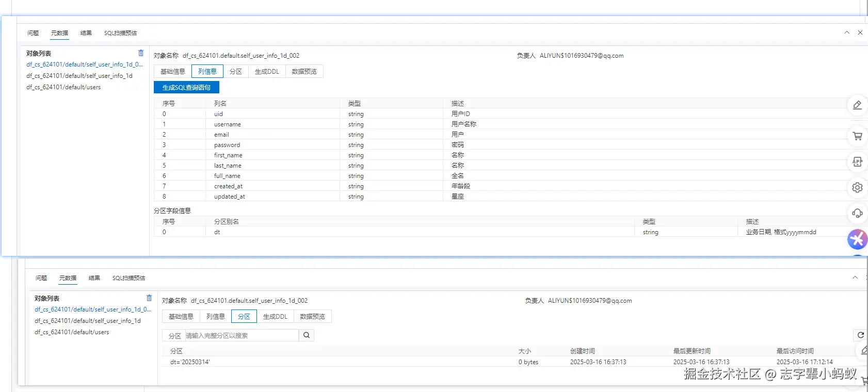Click the 星座 description cell
This screenshot has height=392, width=868.
point(458,197)
